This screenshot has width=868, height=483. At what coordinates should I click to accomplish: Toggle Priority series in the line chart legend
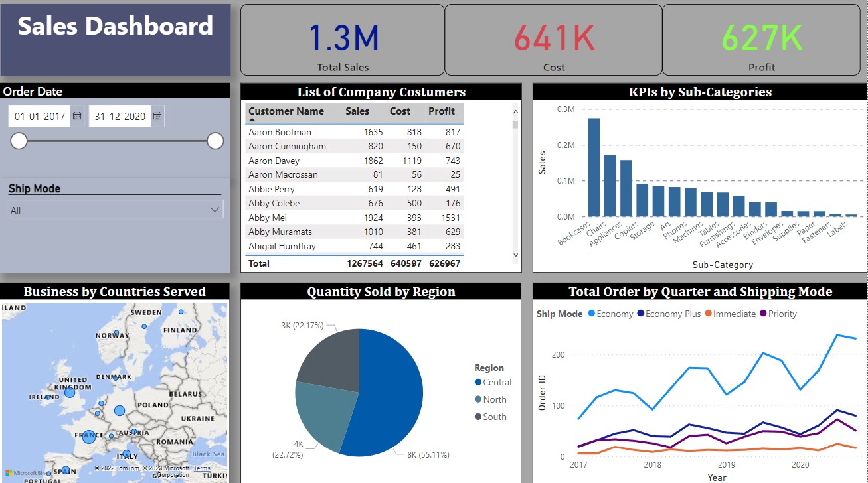[764, 314]
